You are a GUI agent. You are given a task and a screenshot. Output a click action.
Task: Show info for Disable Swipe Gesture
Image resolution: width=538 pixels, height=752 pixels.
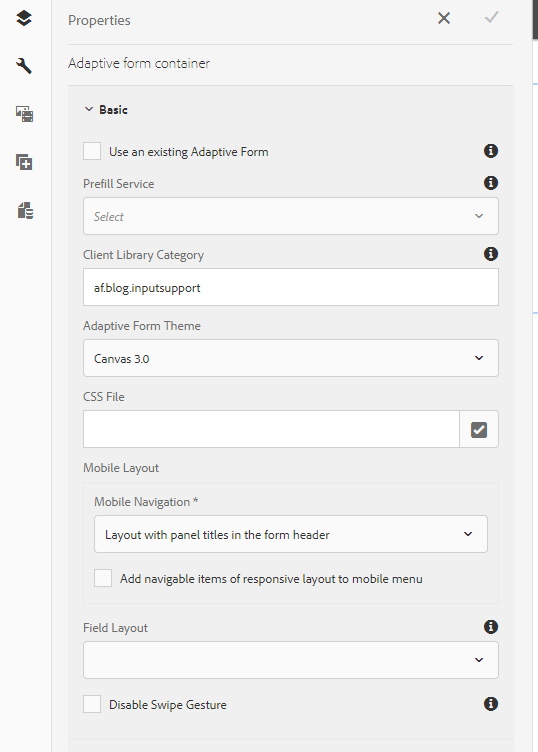click(491, 704)
